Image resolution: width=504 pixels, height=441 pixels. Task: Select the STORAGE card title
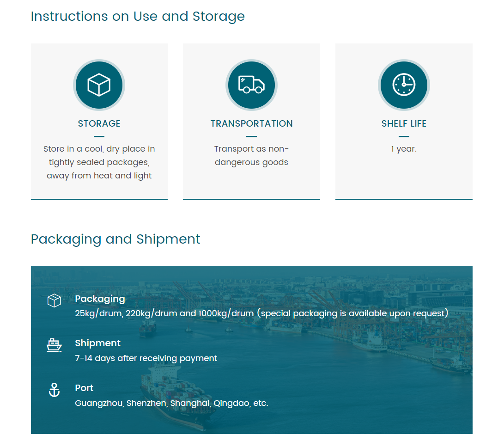click(99, 123)
